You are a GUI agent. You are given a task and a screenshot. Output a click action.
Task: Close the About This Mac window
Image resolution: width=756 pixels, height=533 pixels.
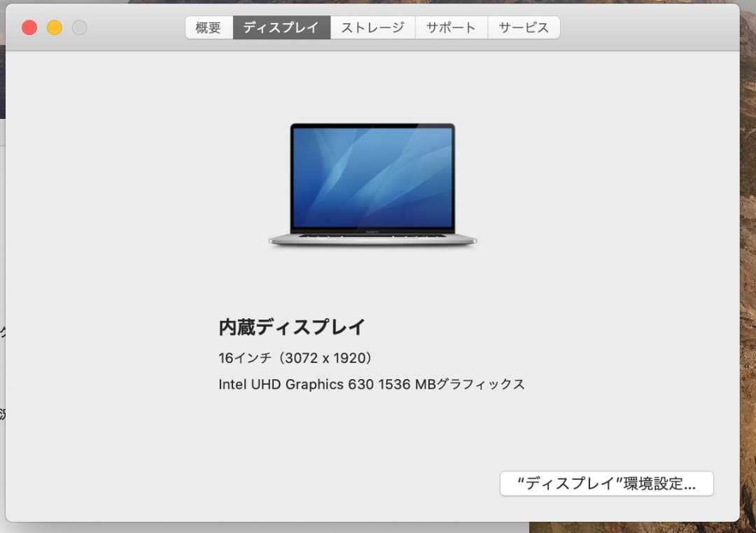[x=28, y=27]
